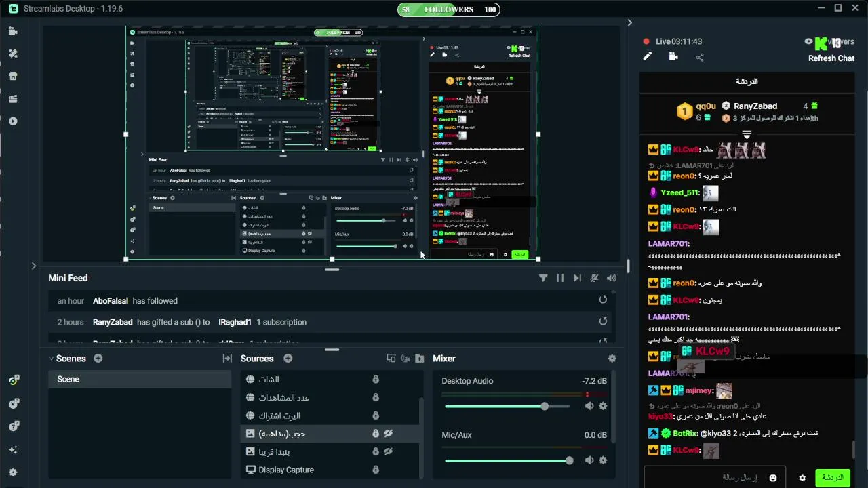Open the App Store icon in sidebar

[13, 76]
